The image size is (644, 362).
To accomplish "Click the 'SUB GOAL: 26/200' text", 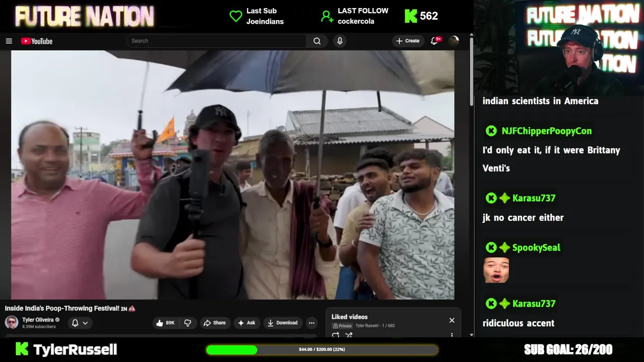I will 568,349.
